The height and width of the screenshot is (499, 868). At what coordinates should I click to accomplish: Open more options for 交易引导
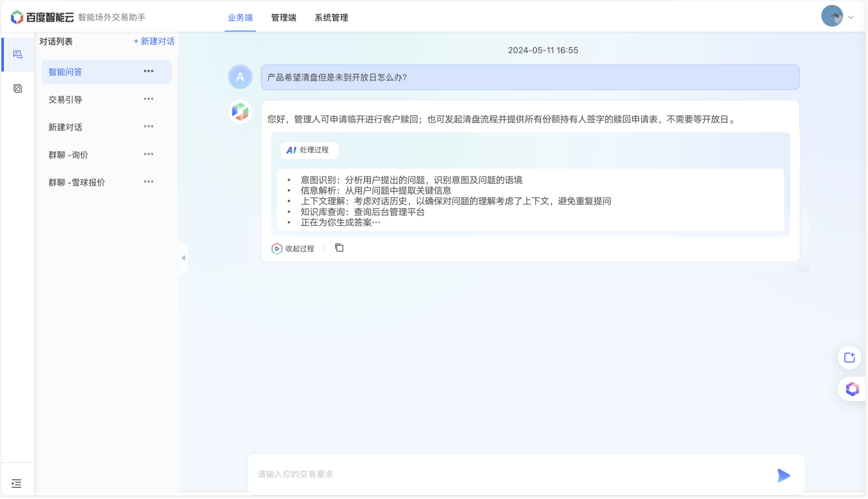point(149,99)
